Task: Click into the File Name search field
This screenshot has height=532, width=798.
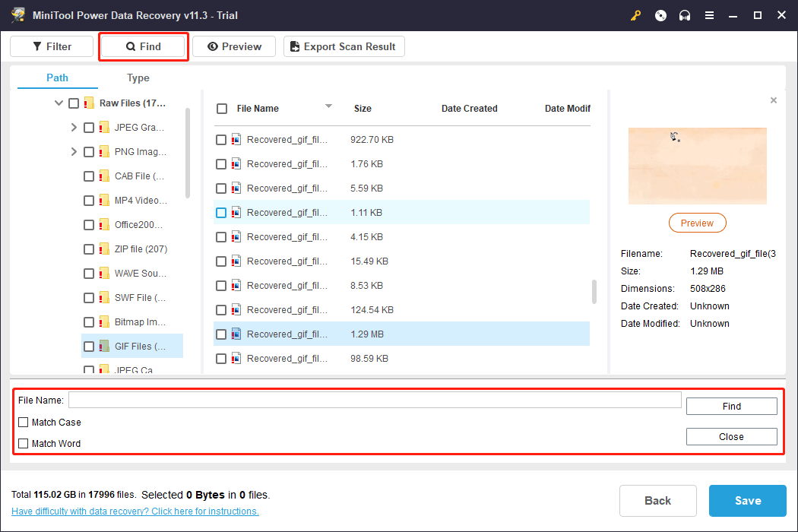Action: pos(375,401)
